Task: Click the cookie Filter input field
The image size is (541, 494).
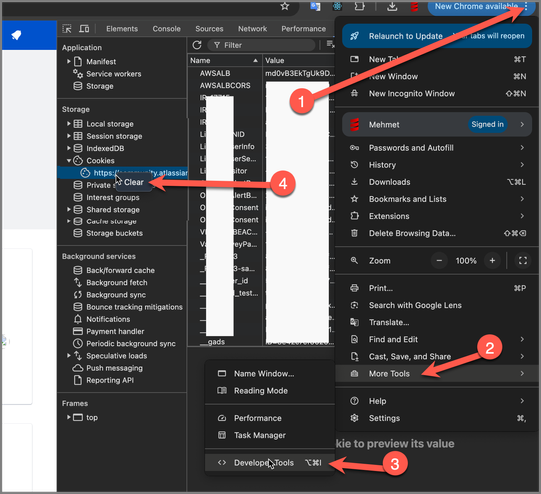Action: click(x=261, y=45)
